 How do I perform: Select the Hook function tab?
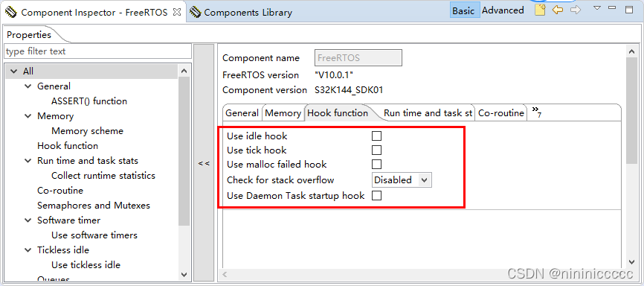tap(338, 113)
